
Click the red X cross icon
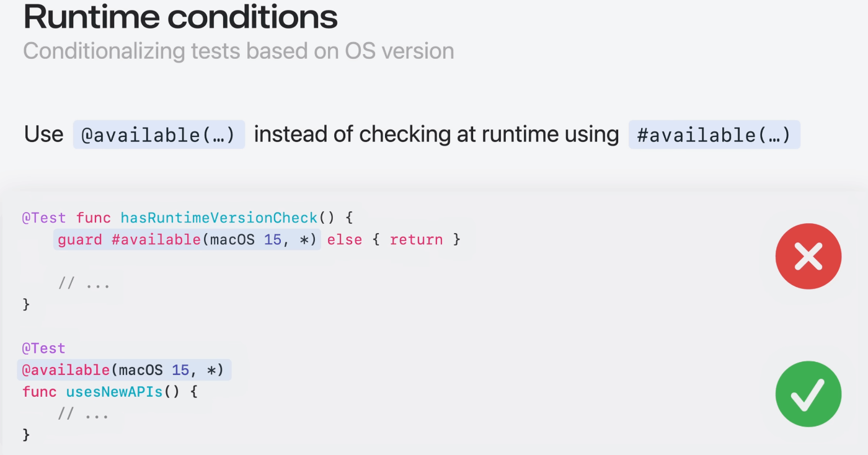[x=808, y=256]
